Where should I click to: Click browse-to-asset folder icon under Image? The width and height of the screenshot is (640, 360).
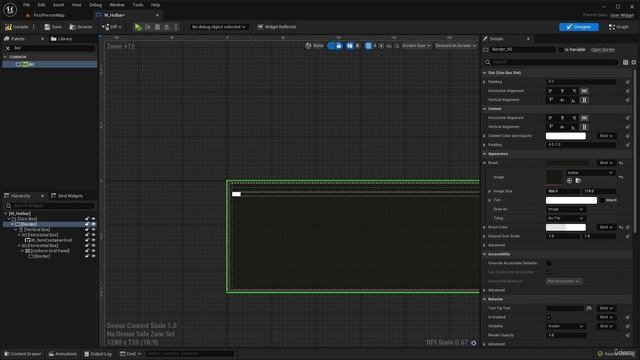[578, 180]
